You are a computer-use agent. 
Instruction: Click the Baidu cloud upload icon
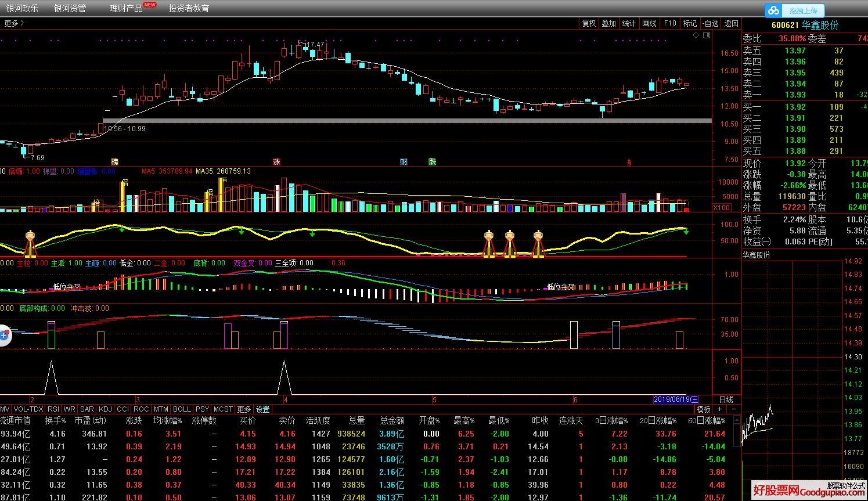tap(773, 10)
